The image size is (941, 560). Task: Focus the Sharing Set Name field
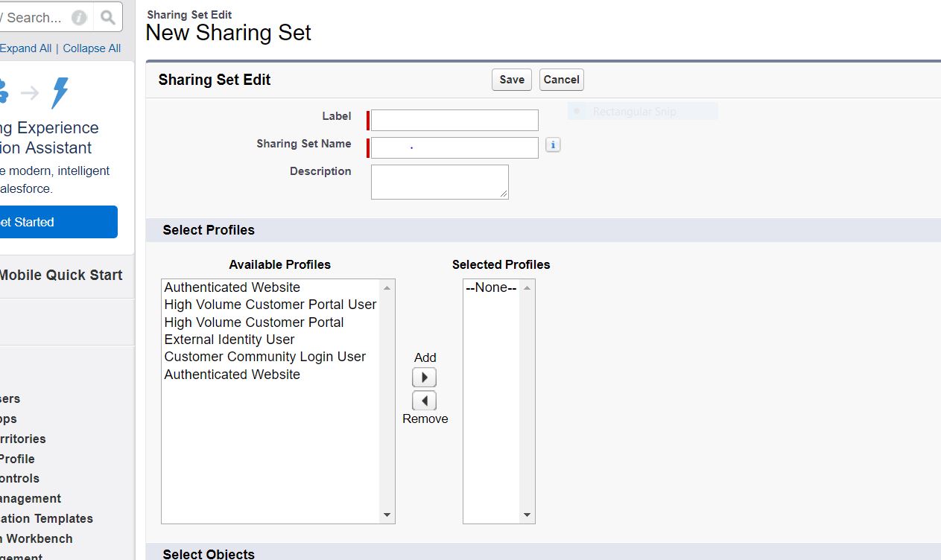pos(454,147)
